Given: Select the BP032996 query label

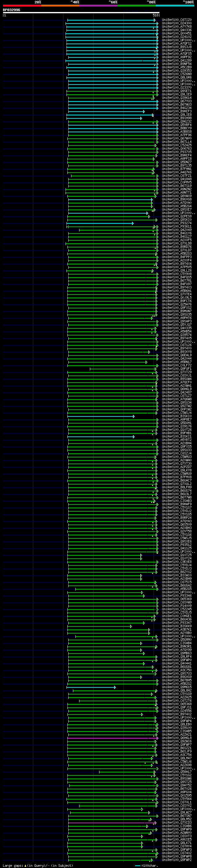Looking at the screenshot, I should pyautogui.click(x=11, y=10).
